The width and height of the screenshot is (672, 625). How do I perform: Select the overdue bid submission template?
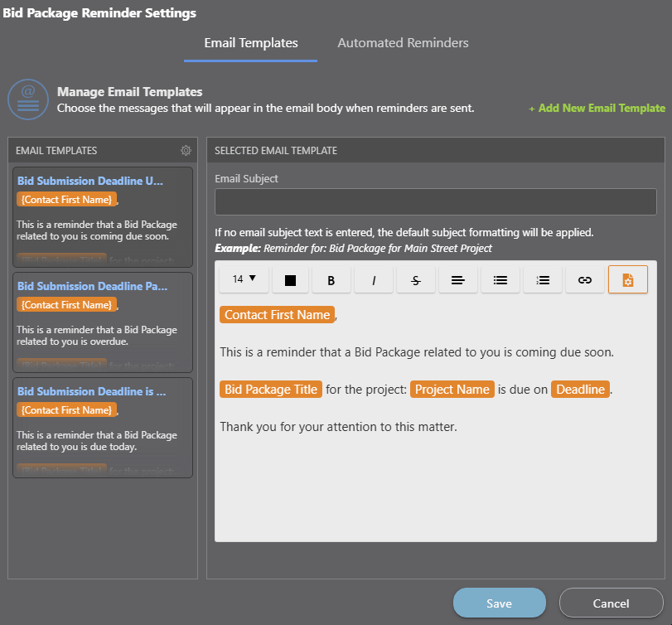pyautogui.click(x=103, y=322)
